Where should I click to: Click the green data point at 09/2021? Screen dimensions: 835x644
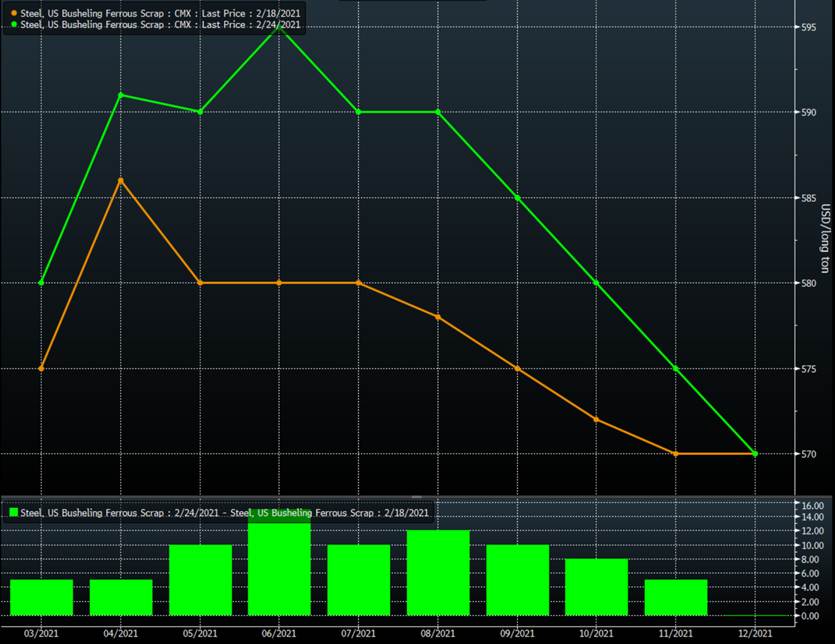click(518, 198)
